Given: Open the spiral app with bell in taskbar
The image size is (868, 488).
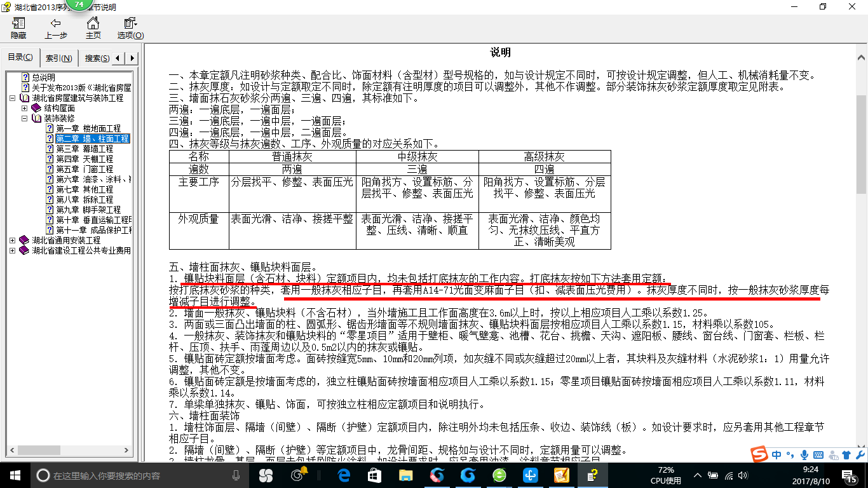Looking at the screenshot, I should click(297, 475).
